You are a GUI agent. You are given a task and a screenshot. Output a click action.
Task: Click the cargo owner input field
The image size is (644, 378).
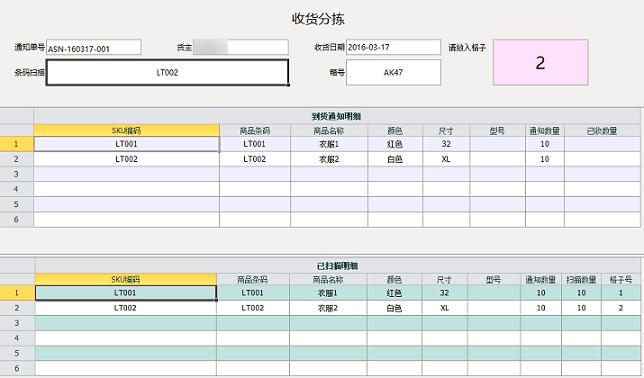click(240, 47)
